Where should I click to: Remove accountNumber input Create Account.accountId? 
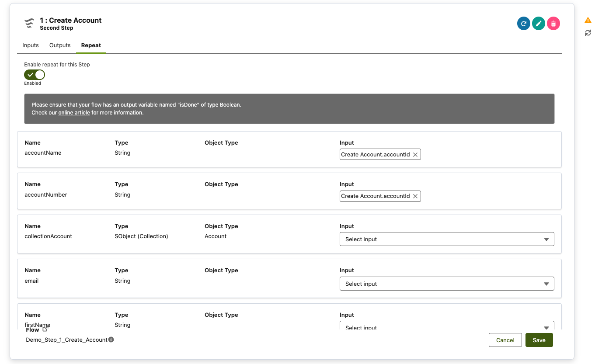pos(415,196)
